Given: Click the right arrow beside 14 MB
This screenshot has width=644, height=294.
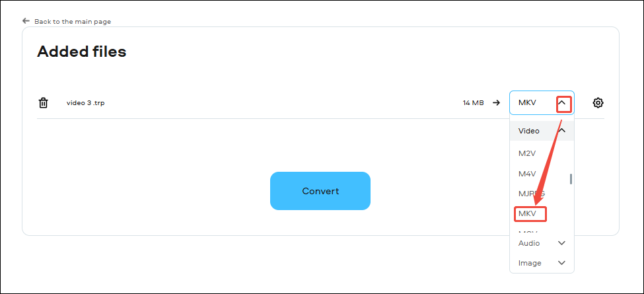Looking at the screenshot, I should click(x=496, y=102).
